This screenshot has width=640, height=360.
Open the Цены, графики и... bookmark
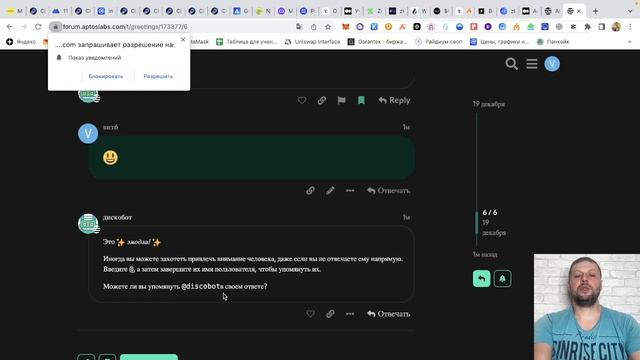500,42
